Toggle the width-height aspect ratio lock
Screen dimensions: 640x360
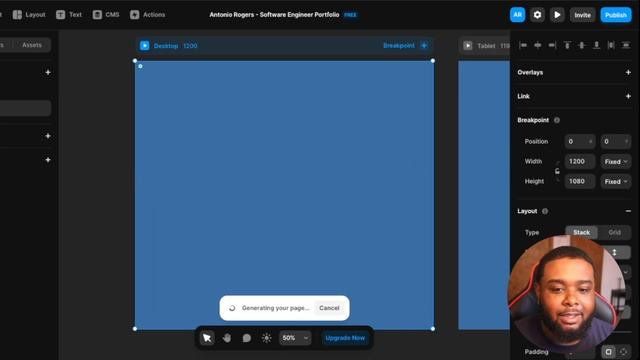(x=557, y=171)
